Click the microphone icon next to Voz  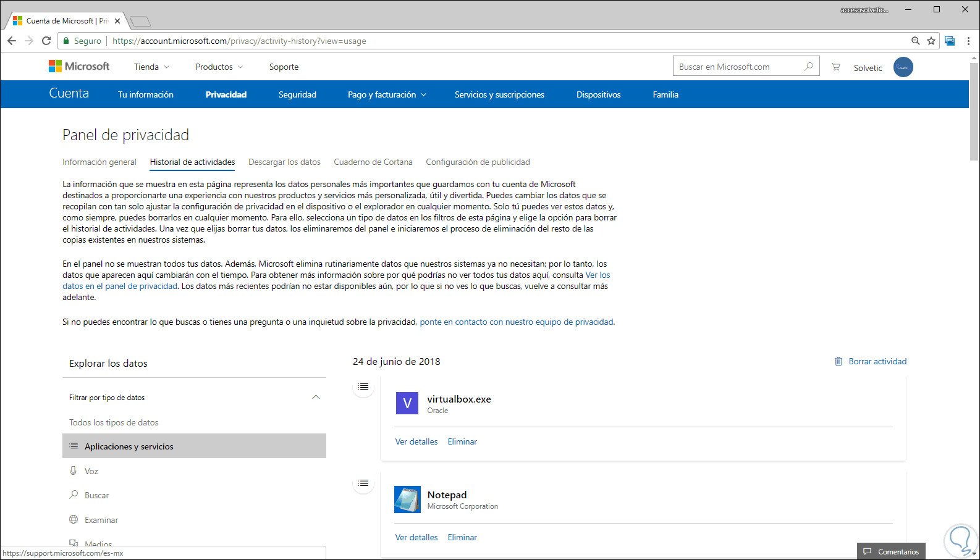(74, 470)
